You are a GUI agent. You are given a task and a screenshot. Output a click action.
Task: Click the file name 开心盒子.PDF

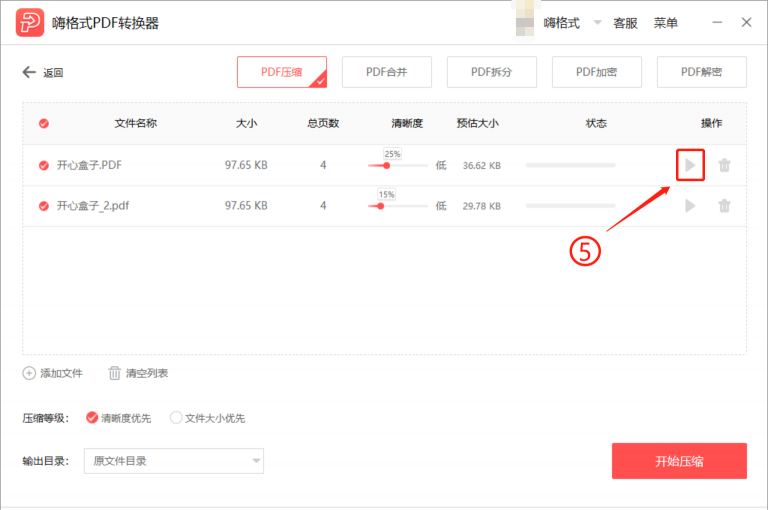click(89, 165)
